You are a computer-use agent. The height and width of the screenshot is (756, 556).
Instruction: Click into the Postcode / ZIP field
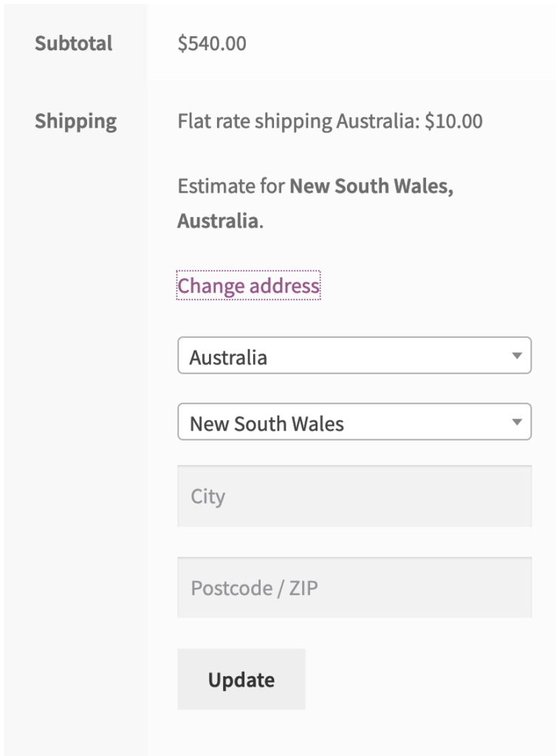354,588
